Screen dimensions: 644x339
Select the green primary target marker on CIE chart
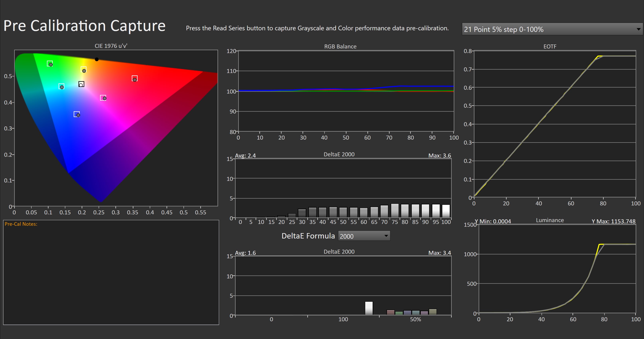point(50,63)
